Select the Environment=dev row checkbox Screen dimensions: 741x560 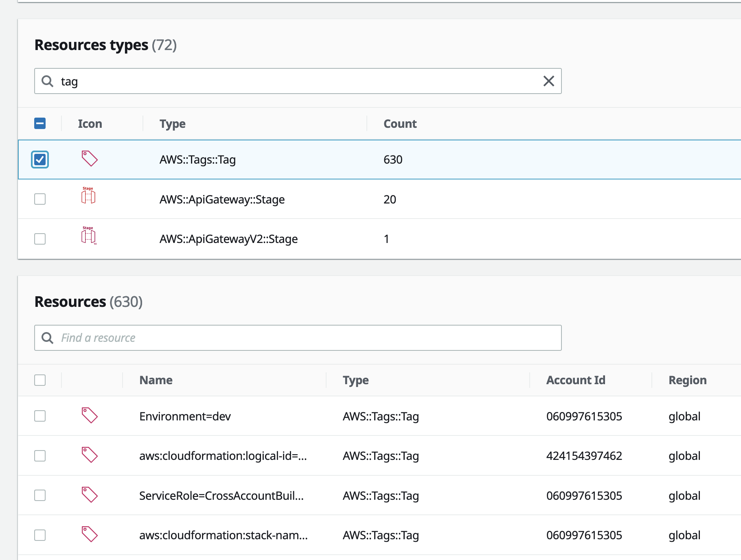39,416
